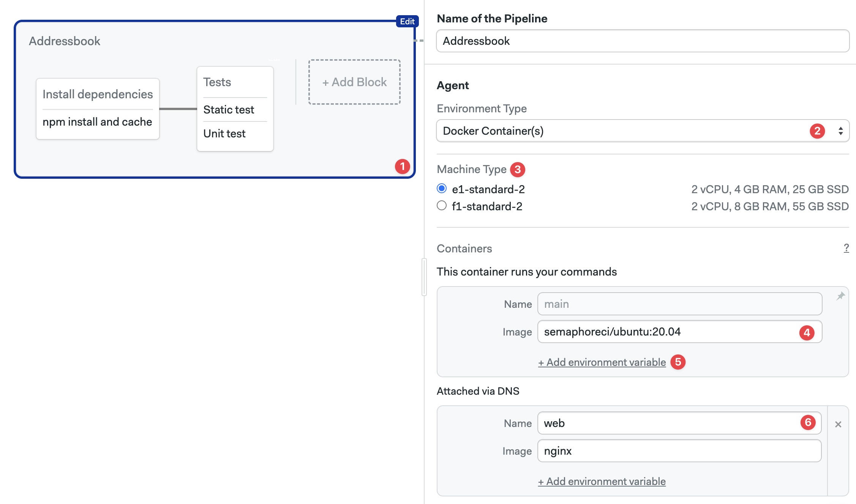This screenshot has width=856, height=504.
Task: Remove the web container with X icon
Action: click(x=838, y=424)
